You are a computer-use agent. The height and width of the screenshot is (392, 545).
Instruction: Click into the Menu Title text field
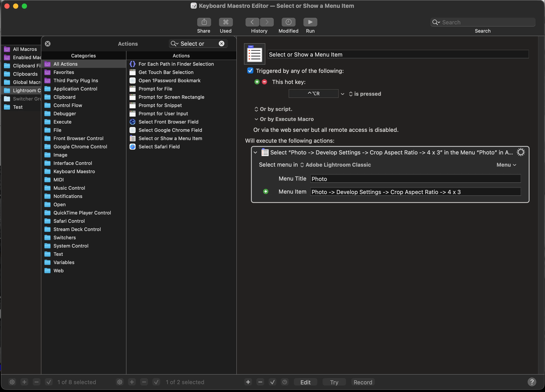[x=415, y=179]
